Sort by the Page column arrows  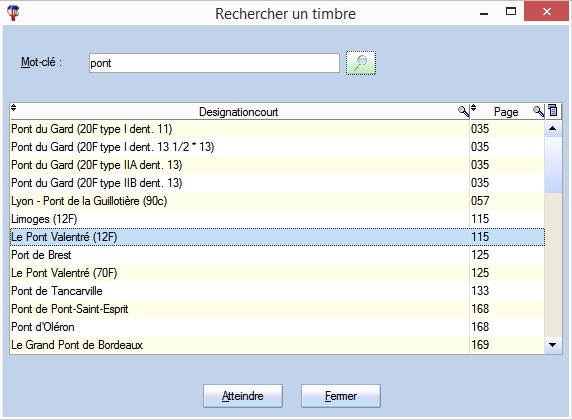[x=474, y=108]
